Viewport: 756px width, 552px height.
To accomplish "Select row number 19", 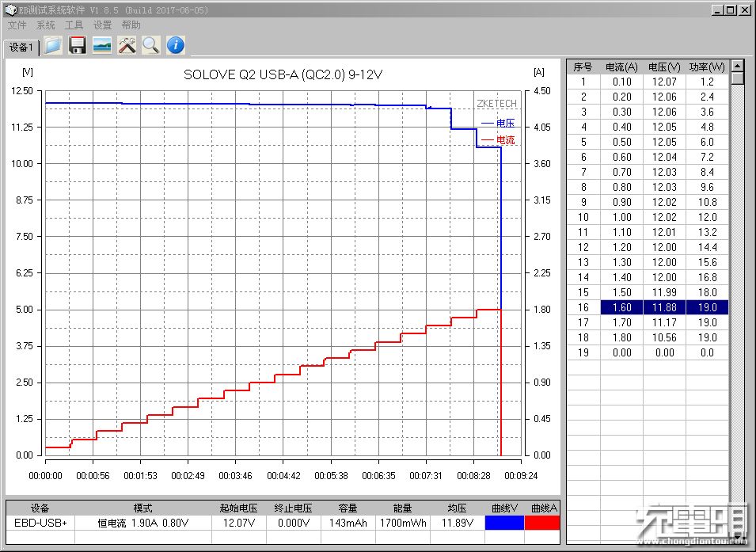I will (x=583, y=352).
